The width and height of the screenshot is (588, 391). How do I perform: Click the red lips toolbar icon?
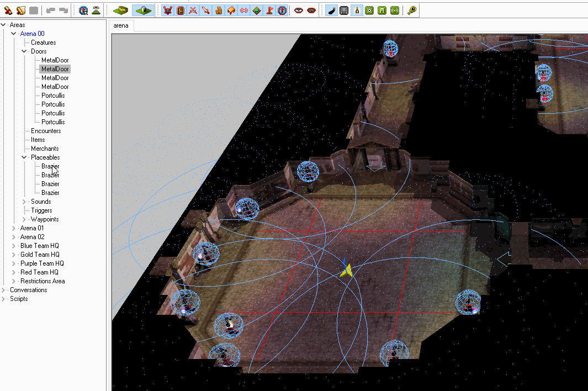311,10
